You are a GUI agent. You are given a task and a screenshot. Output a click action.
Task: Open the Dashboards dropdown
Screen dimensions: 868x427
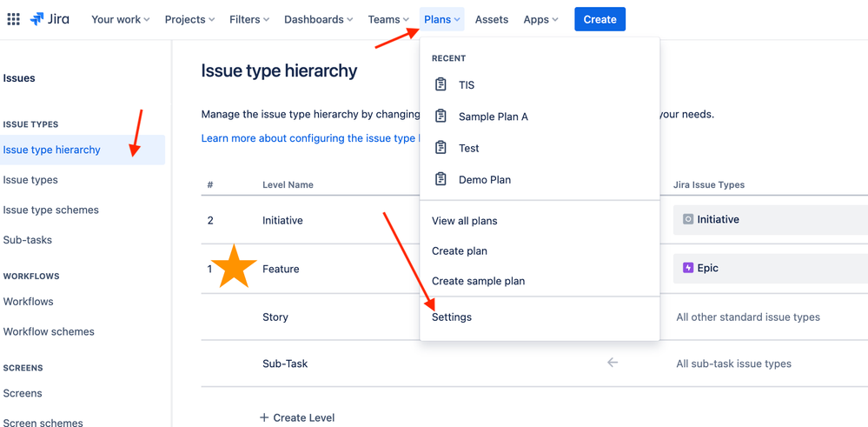click(319, 19)
